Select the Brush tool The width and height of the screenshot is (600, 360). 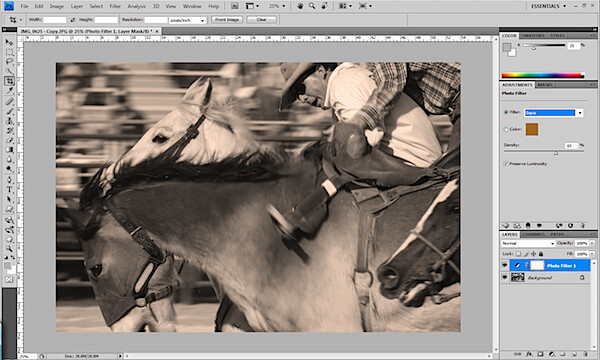(x=9, y=111)
